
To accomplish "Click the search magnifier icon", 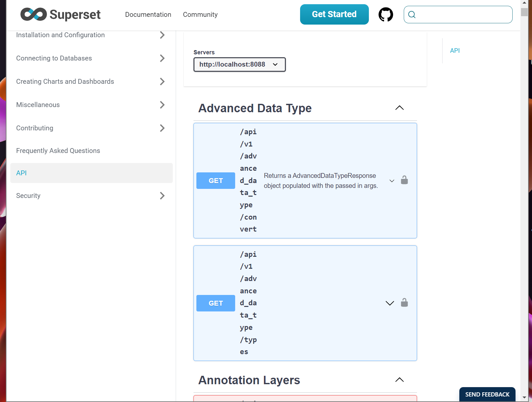I will tap(412, 14).
